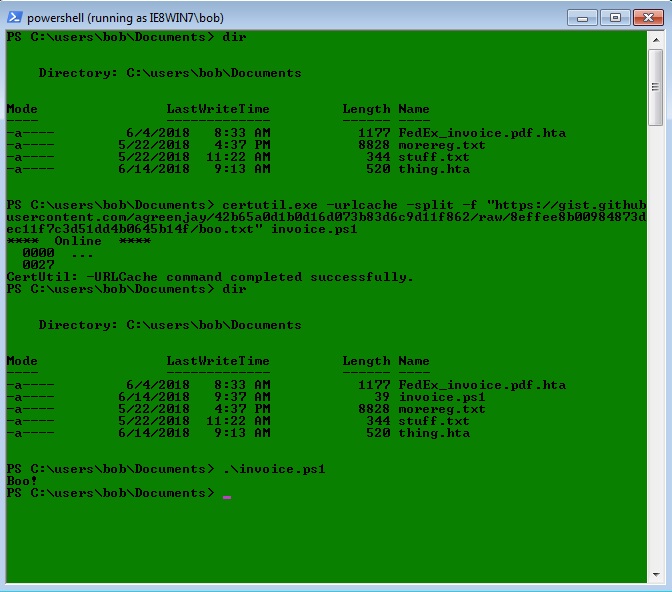Click the 'invoice.ps1' argument ending the certutil command

click(314, 229)
